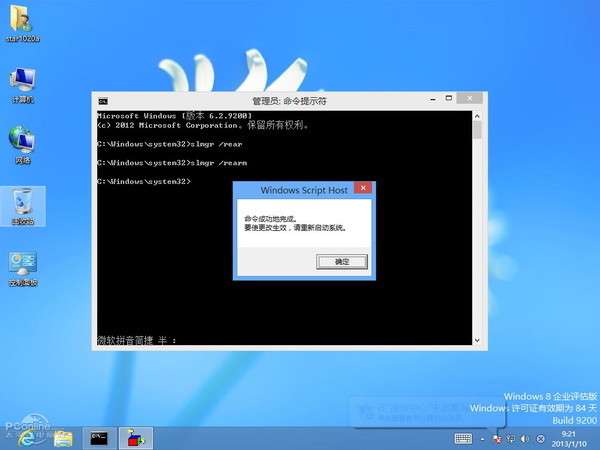
Task: Open the network tray icon
Action: 511,439
